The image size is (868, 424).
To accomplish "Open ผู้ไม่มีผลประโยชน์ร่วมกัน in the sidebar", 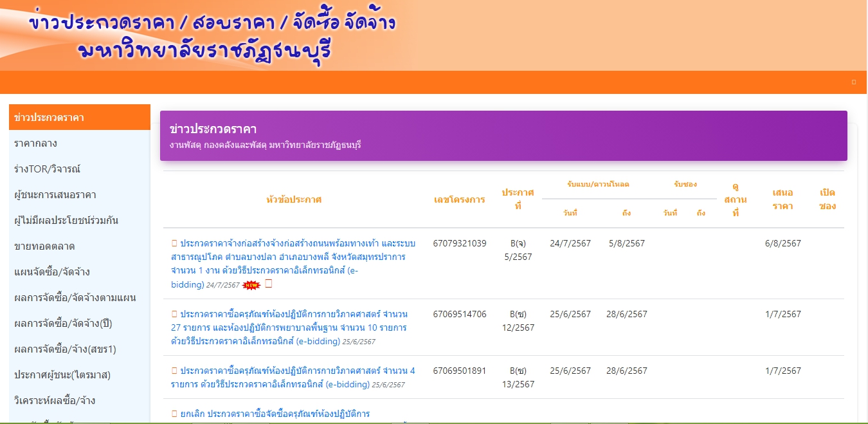I will tap(80, 221).
